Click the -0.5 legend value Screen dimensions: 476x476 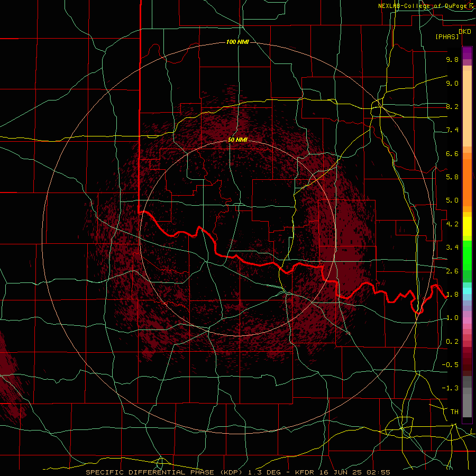(450, 365)
